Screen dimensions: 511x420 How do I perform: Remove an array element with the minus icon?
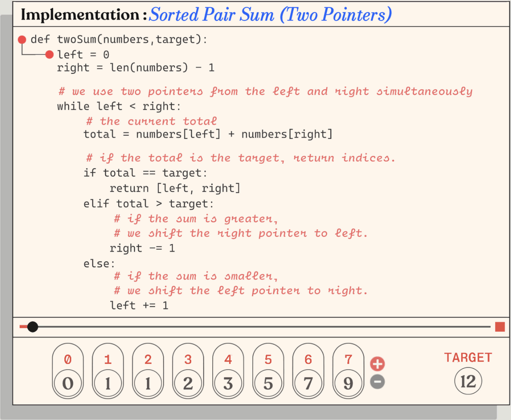tap(377, 381)
